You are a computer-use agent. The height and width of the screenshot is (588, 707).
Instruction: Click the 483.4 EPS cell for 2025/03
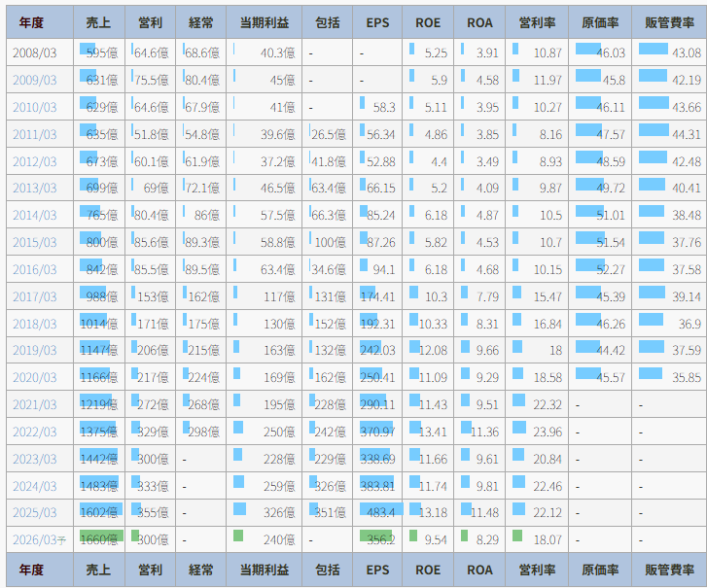379,512
